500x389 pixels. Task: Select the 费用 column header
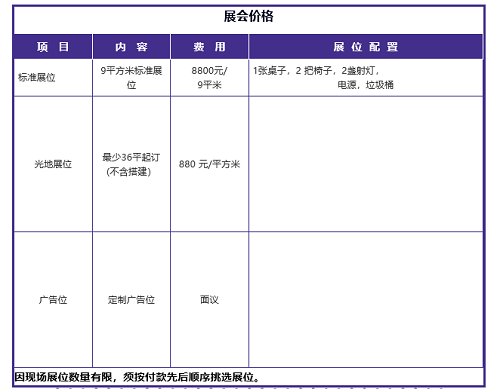[209, 47]
